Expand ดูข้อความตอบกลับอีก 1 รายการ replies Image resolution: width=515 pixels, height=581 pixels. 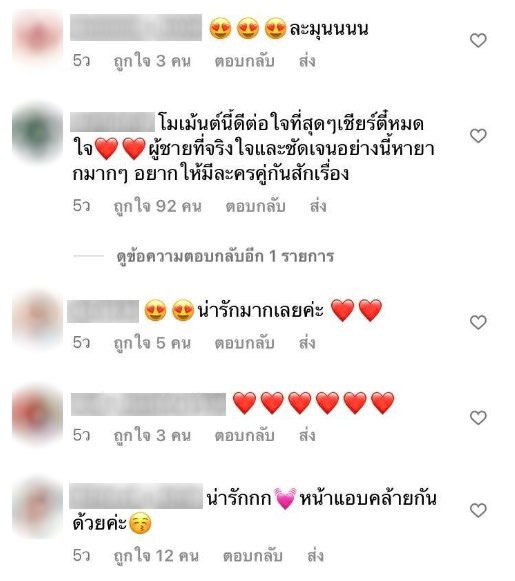(225, 256)
